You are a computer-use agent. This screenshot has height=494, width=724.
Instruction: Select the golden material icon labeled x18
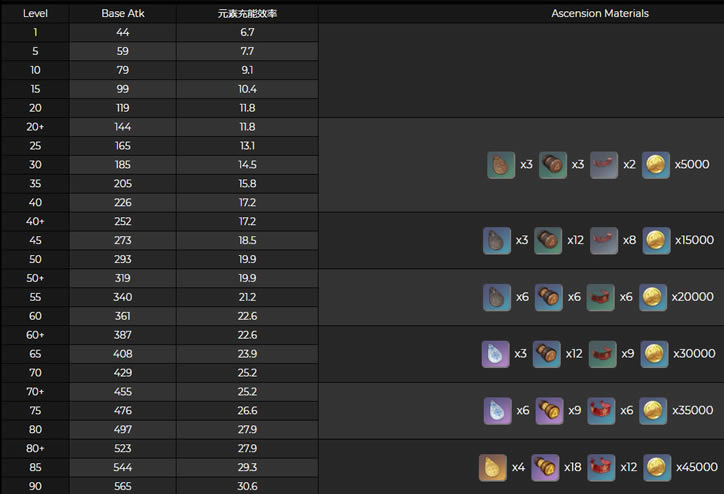click(548, 467)
